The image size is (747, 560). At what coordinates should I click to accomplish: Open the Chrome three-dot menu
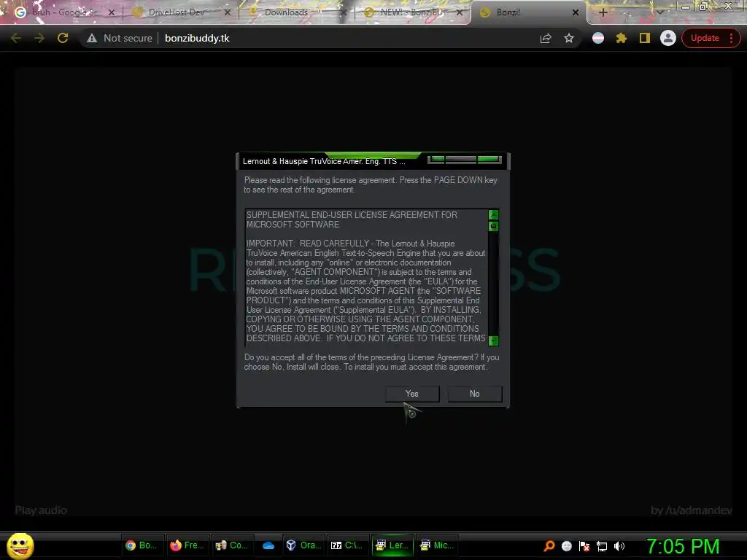point(731,38)
